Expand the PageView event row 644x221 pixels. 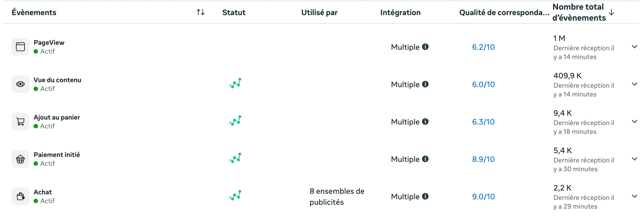pos(635,47)
